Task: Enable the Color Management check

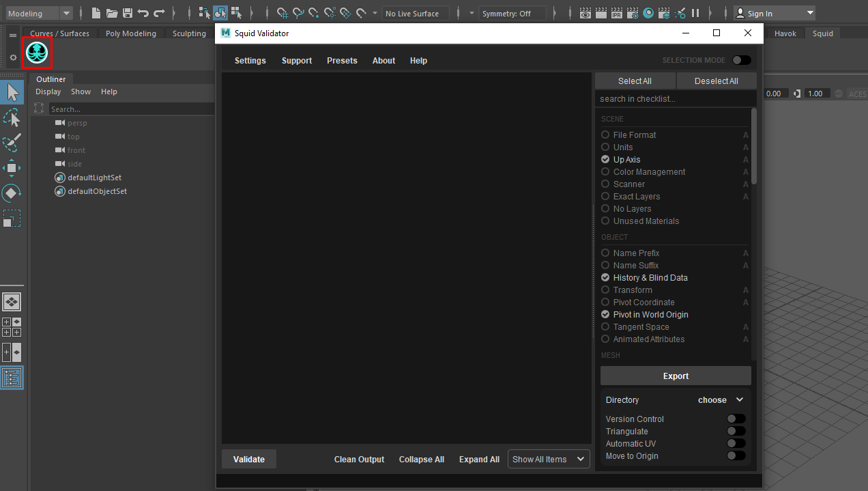Action: [x=605, y=171]
